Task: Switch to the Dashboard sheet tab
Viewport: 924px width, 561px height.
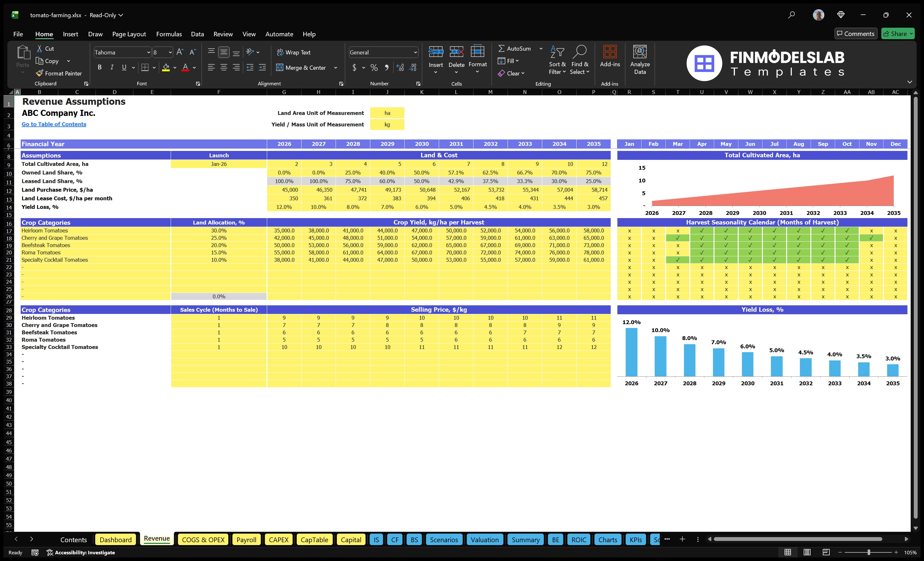Action: pos(116,539)
